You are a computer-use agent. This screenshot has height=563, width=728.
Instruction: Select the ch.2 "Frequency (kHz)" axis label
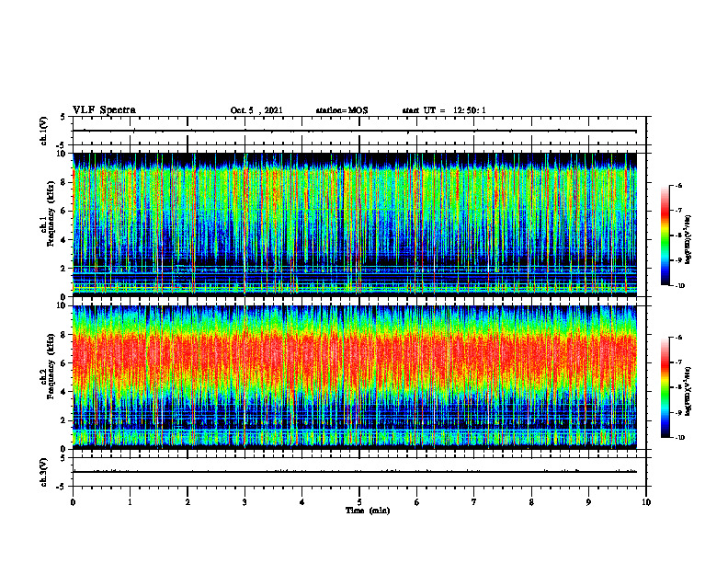tap(51, 366)
